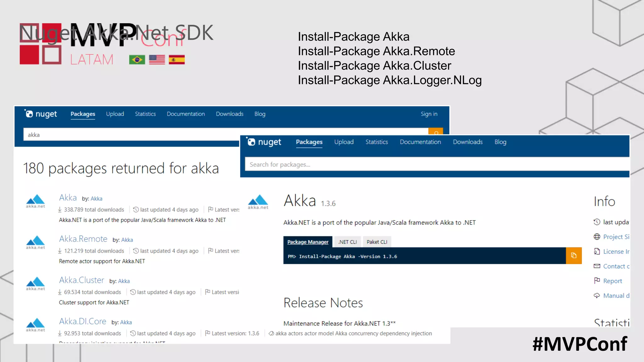This screenshot has height=362, width=644.
Task: Click the Search for packages input field
Action: point(437,164)
